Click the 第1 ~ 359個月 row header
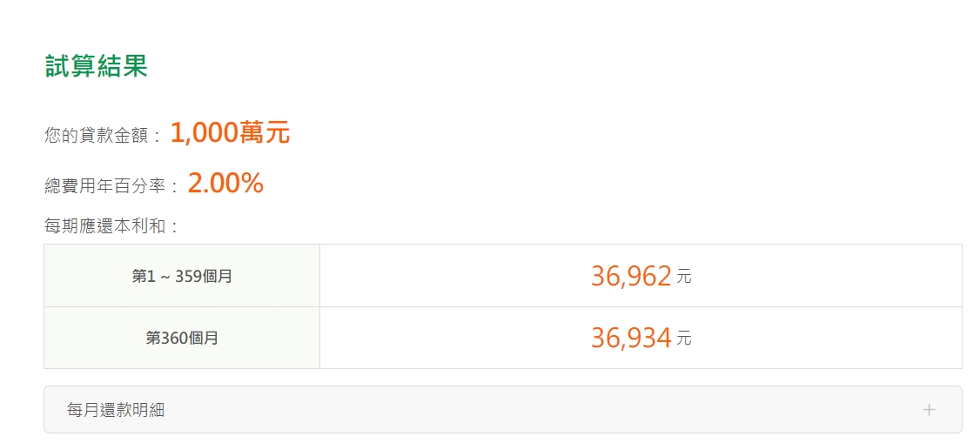Screen dimensions: 980x443 click(182, 276)
